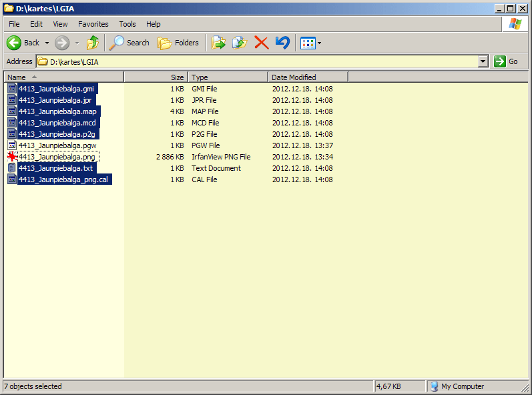532x395 pixels.
Task: Click the 7 objects selected status text
Action: (33, 386)
